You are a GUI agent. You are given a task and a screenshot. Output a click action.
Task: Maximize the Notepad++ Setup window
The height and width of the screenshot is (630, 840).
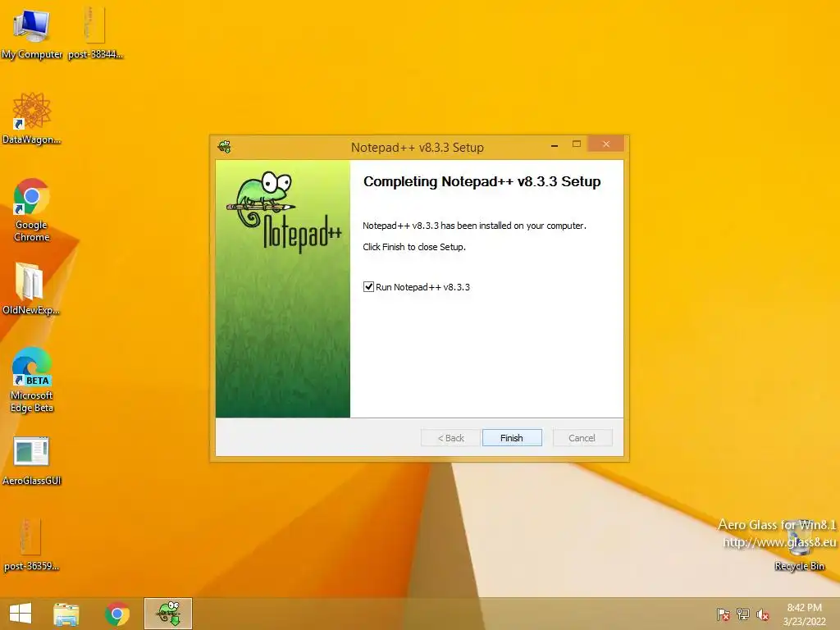tap(577, 144)
